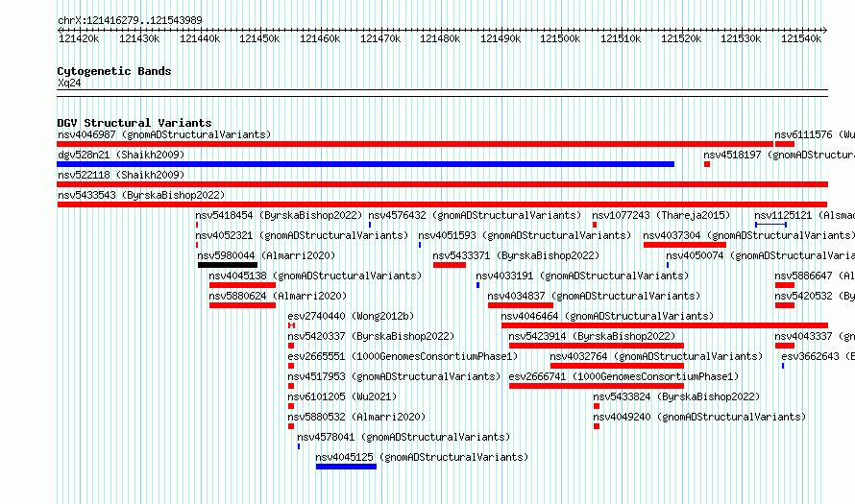
Task: Select the nsv1125121 variant label
Action: 804,215
